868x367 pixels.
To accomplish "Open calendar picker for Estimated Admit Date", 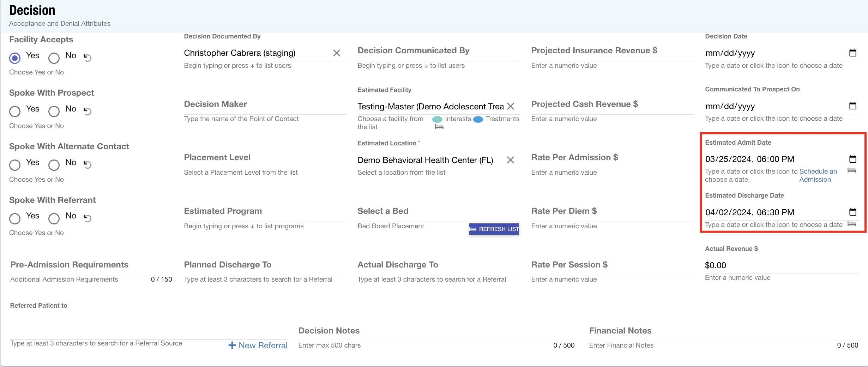I will coord(852,159).
